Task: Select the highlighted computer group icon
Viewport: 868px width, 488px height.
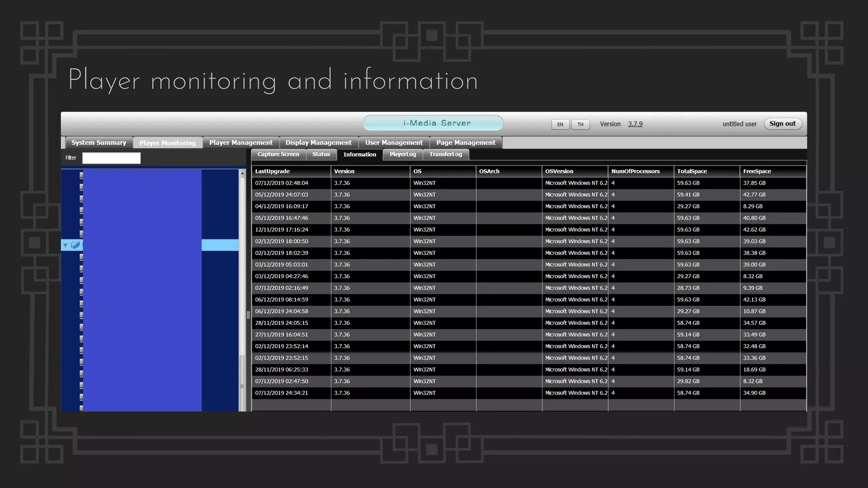Action: coord(75,245)
